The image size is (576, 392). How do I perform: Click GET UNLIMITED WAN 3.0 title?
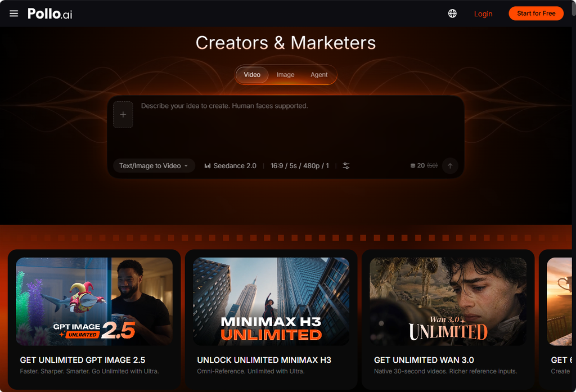click(424, 360)
